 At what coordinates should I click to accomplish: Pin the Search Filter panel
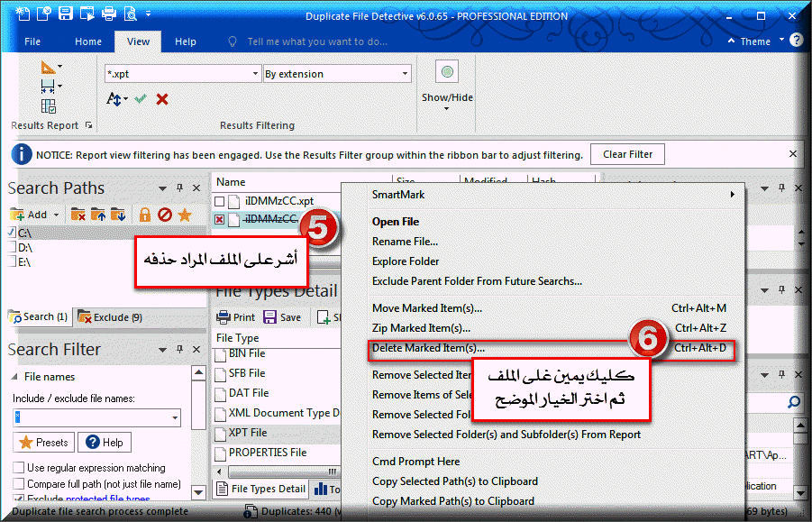click(179, 350)
